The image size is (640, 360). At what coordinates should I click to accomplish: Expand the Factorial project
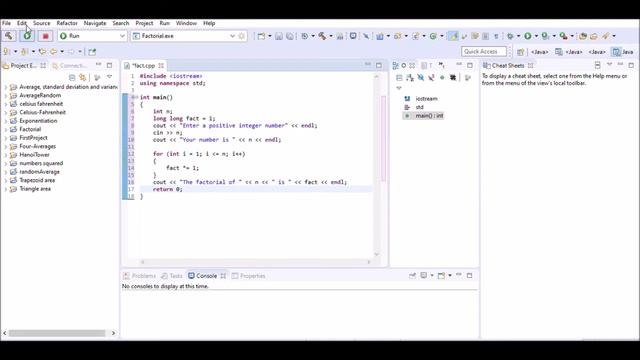click(x=5, y=129)
